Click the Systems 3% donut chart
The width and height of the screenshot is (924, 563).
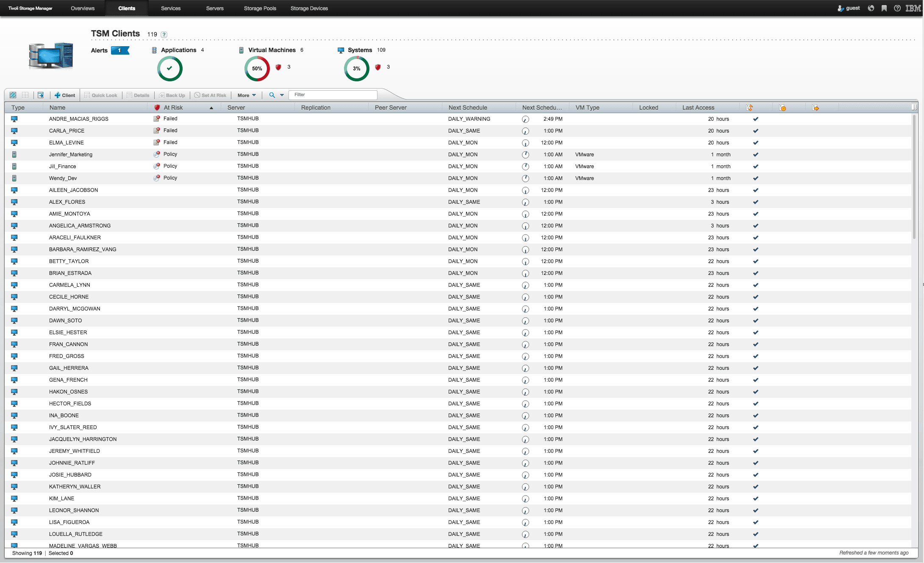pos(356,68)
